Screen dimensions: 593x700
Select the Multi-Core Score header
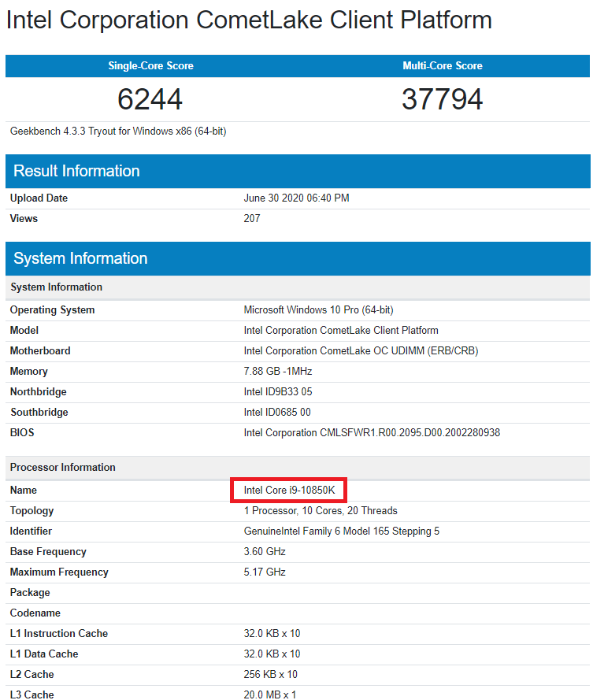pos(442,65)
